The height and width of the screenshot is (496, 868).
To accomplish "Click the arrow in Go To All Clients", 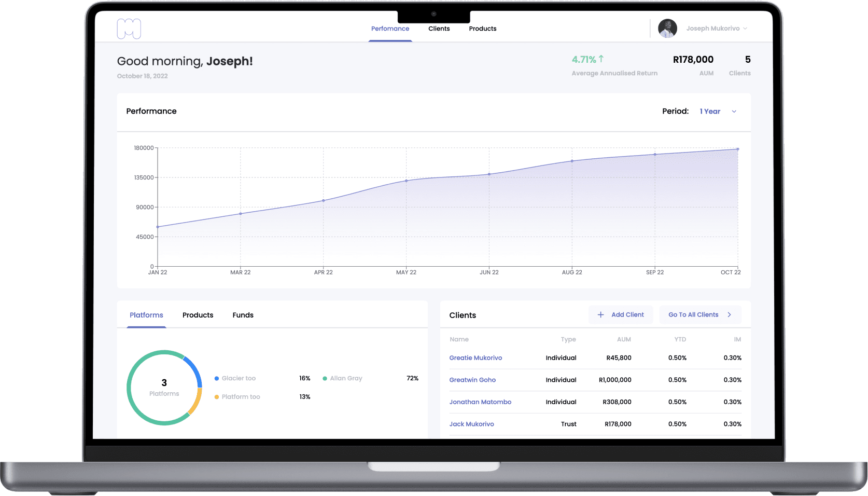I will [729, 315].
